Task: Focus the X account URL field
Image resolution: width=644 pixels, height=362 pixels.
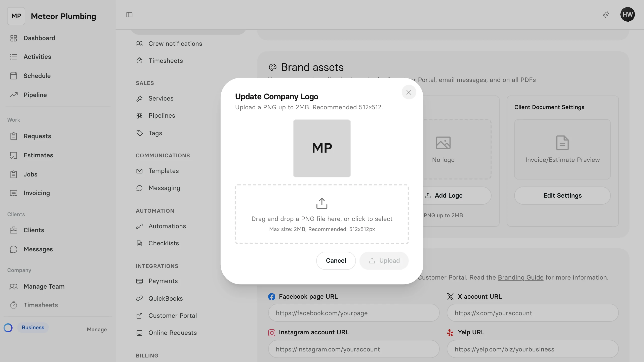Action: pyautogui.click(x=533, y=313)
